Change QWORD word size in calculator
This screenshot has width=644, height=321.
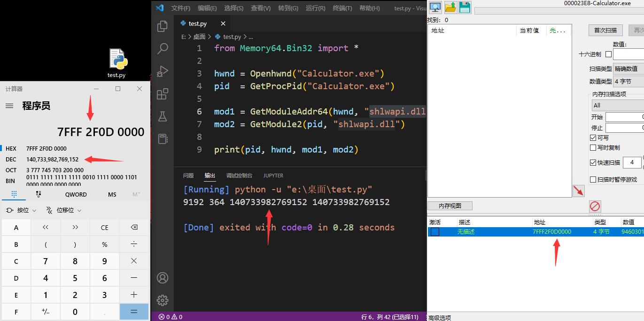click(x=76, y=194)
